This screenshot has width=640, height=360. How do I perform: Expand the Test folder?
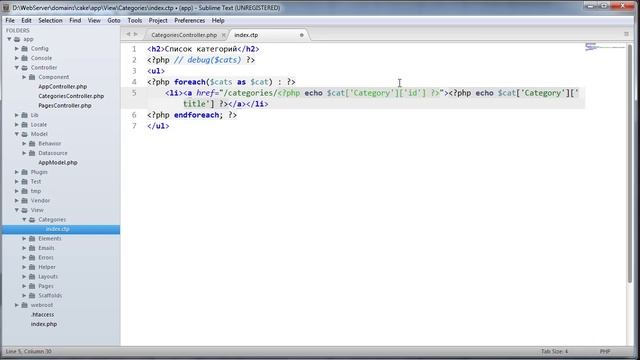tap(17, 182)
